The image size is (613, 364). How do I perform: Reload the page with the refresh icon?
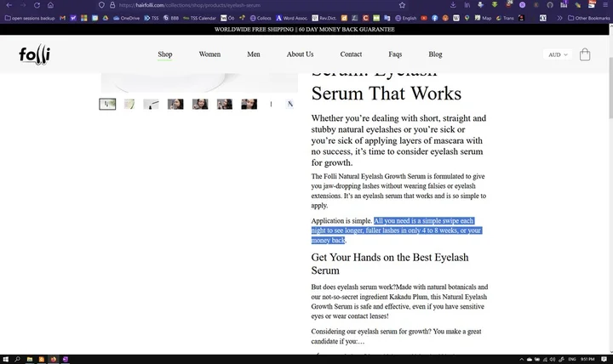point(37,5)
